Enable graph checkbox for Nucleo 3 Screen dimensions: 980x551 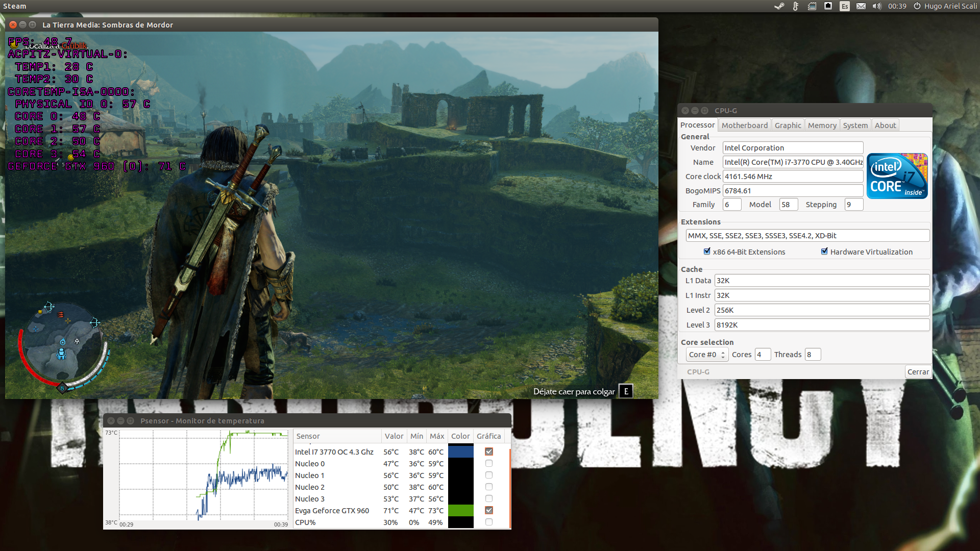coord(489,498)
